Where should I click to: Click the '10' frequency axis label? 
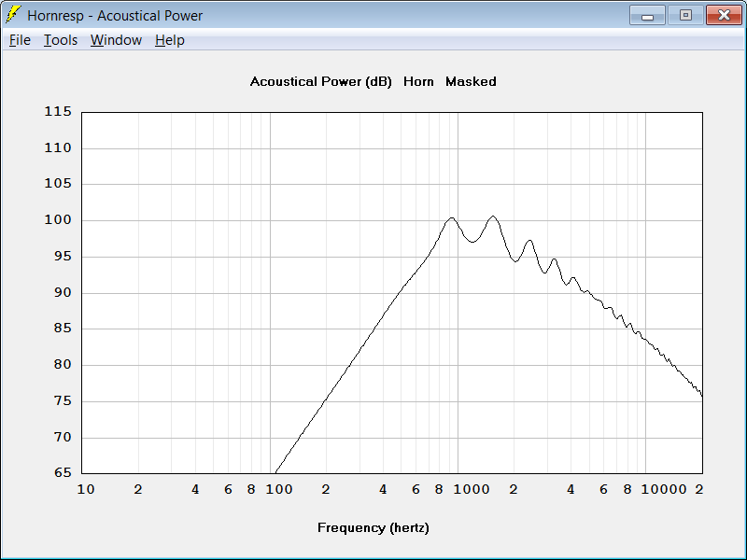click(x=86, y=489)
